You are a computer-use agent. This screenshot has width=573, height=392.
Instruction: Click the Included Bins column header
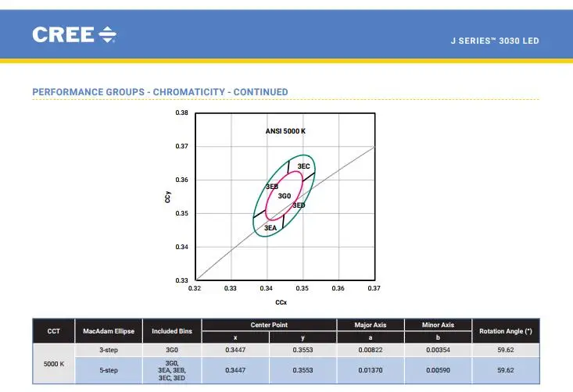point(172,331)
